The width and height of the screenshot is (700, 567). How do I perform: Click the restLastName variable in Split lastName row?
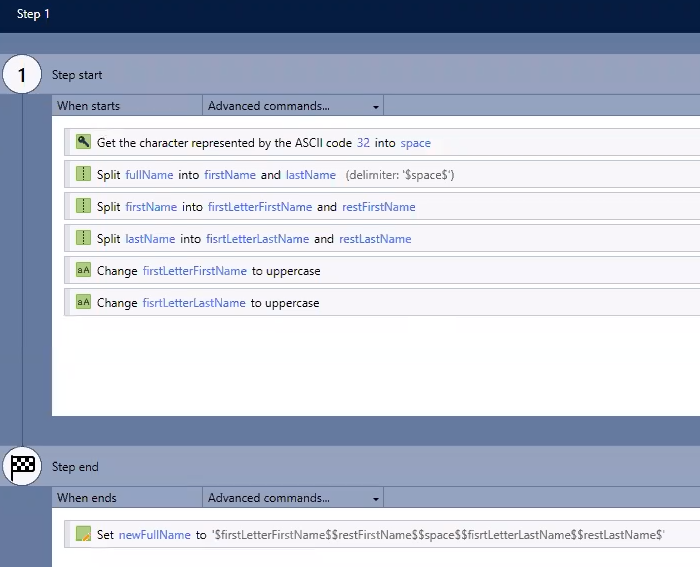pyautogui.click(x=375, y=239)
